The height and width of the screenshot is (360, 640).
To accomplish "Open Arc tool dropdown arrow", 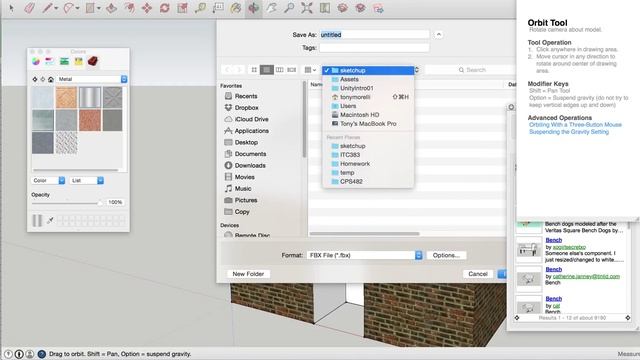I will (x=77, y=8).
